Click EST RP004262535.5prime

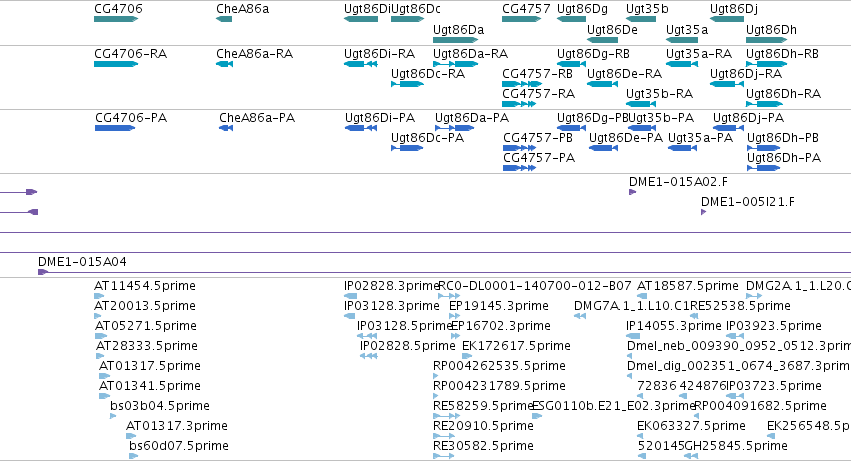(436, 376)
